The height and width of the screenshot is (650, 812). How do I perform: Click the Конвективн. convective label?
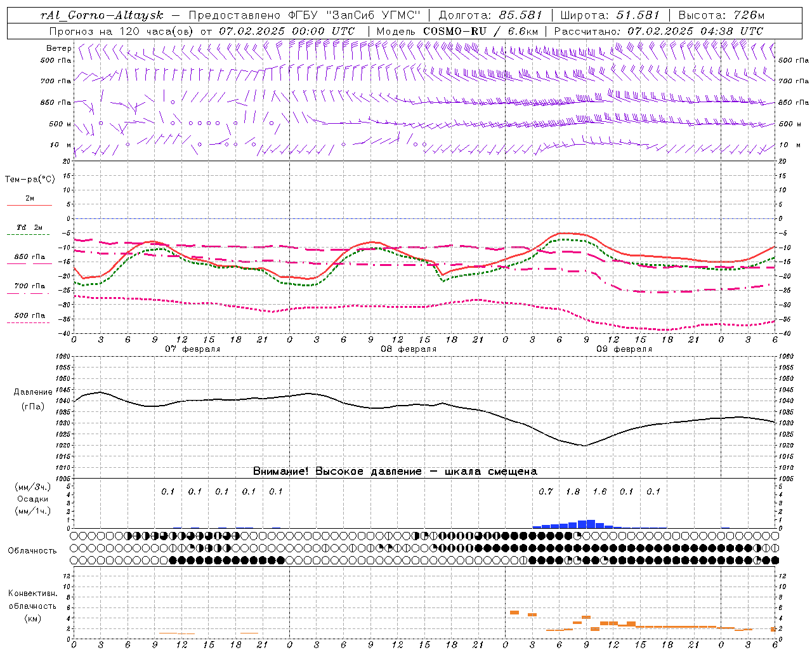32,594
